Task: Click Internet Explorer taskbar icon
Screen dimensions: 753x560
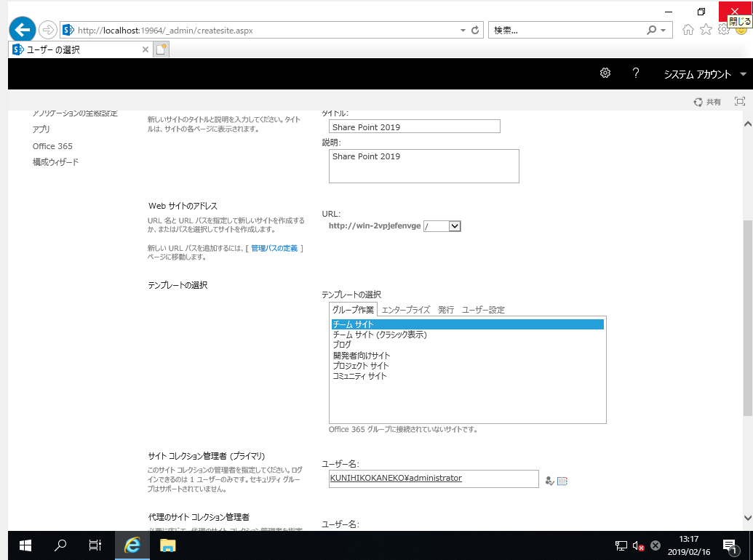Action: pos(132,545)
